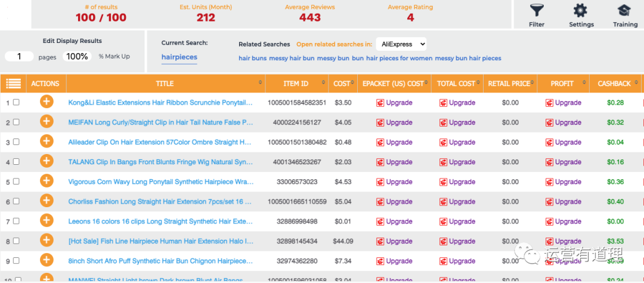Tick the checkbox for row 1
Screen dimensions: 644x283
pyautogui.click(x=16, y=103)
